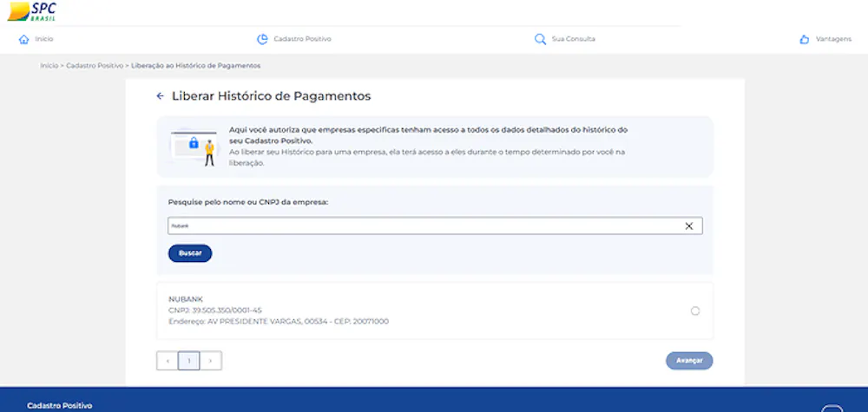Click the padlock illustration in info banner
This screenshot has height=412, width=868.
pyautogui.click(x=194, y=143)
